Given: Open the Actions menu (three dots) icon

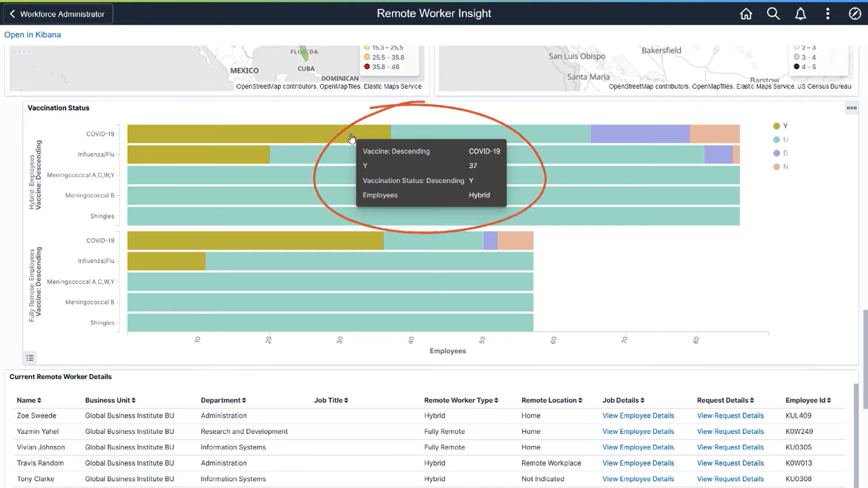Looking at the screenshot, I should pos(827,13).
